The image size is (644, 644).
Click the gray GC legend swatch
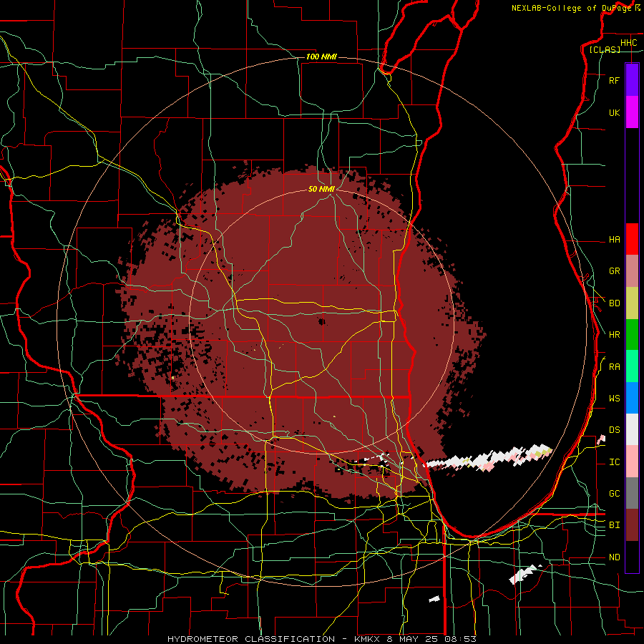click(x=632, y=493)
